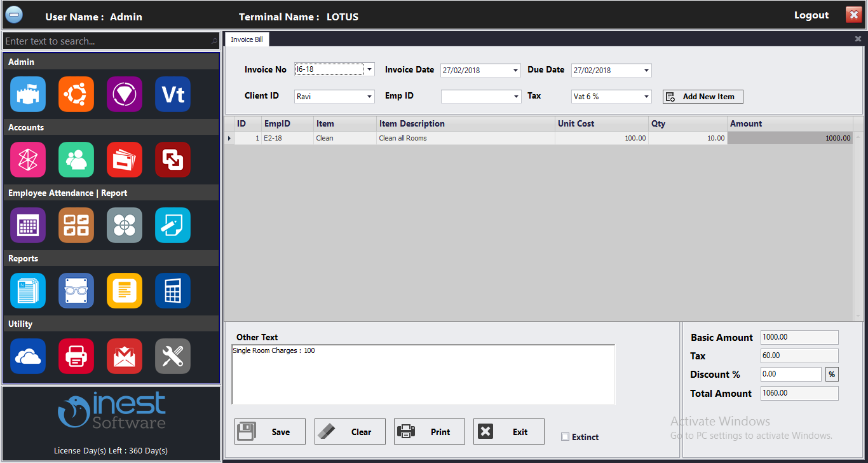Image resolution: width=868 pixels, height=463 pixels.
Task: Open the Invoice Date picker dropdown
Action: [515, 71]
